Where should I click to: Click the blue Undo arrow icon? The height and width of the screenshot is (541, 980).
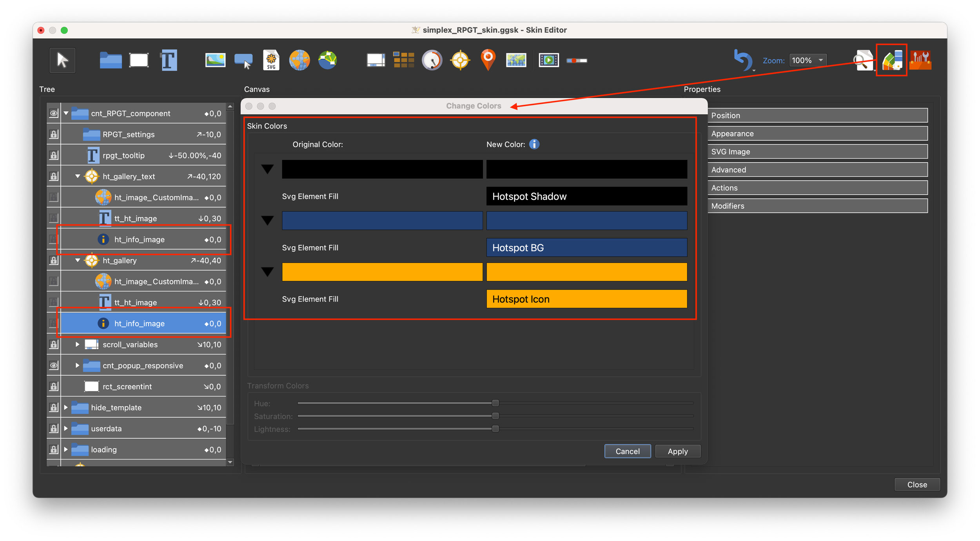(742, 60)
